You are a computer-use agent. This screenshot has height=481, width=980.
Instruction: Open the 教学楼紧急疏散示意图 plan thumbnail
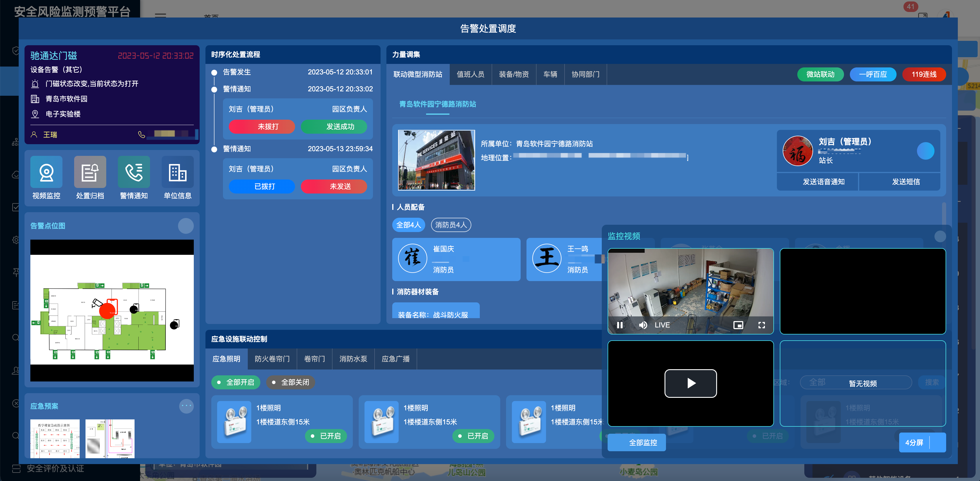[55, 438]
